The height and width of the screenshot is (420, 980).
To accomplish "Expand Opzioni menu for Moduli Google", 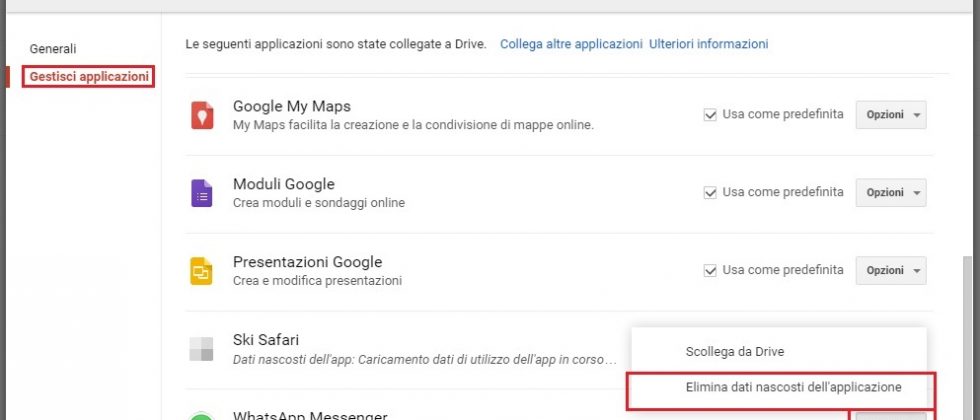I will tap(890, 193).
